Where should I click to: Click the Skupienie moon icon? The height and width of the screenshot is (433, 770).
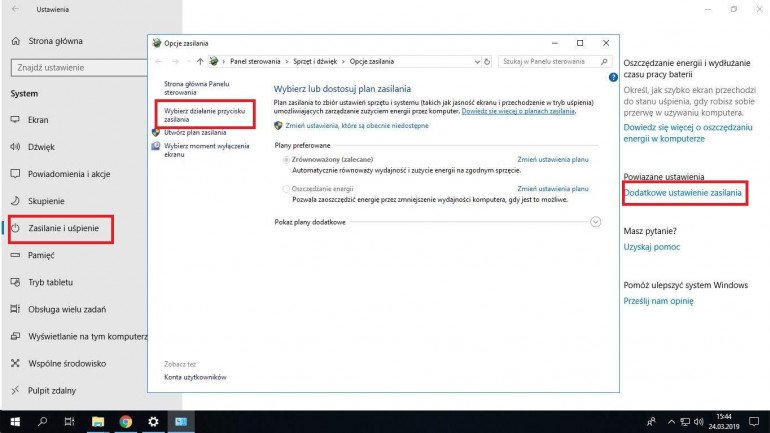15,200
